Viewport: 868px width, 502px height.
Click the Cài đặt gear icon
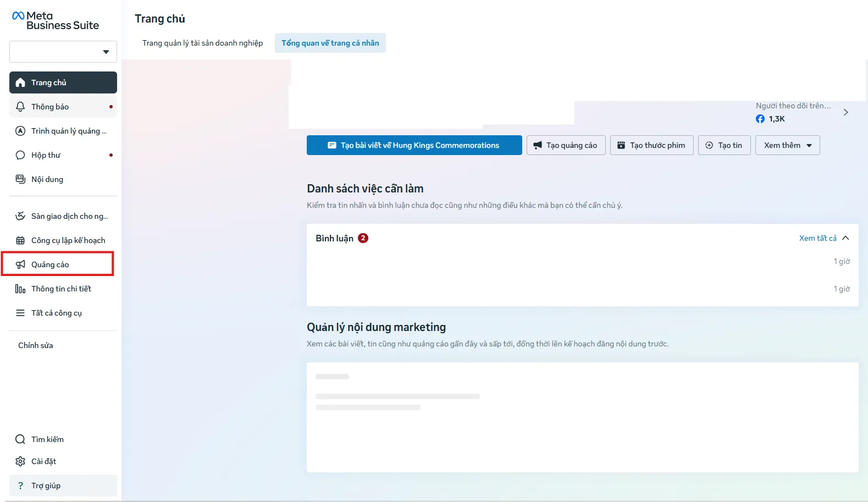20,461
